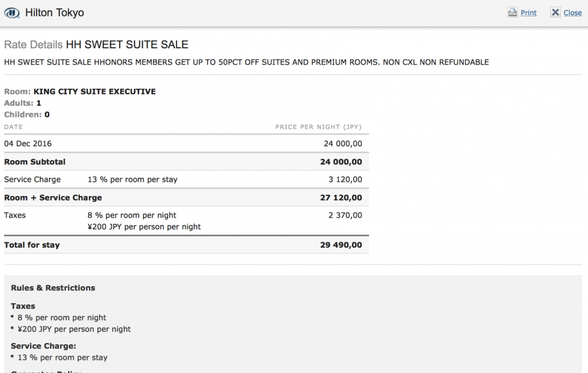Click the Room + Service Charge row label

[x=53, y=197]
